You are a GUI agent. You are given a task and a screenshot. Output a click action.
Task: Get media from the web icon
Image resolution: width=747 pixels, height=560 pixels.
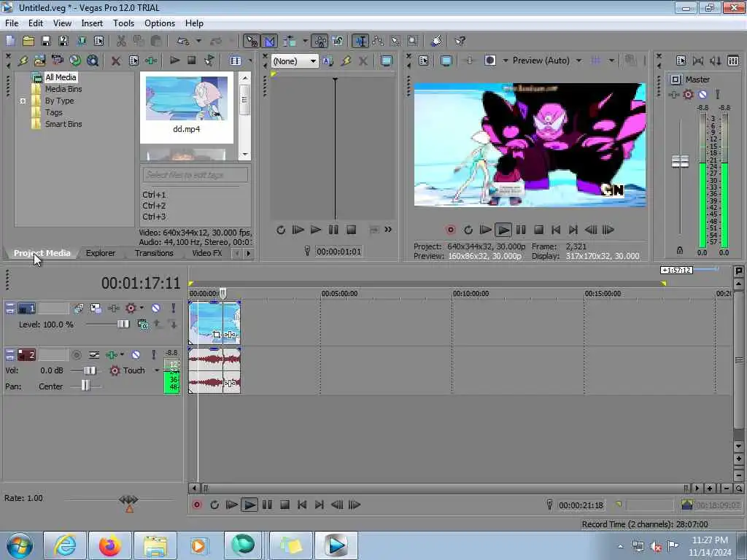93,61
